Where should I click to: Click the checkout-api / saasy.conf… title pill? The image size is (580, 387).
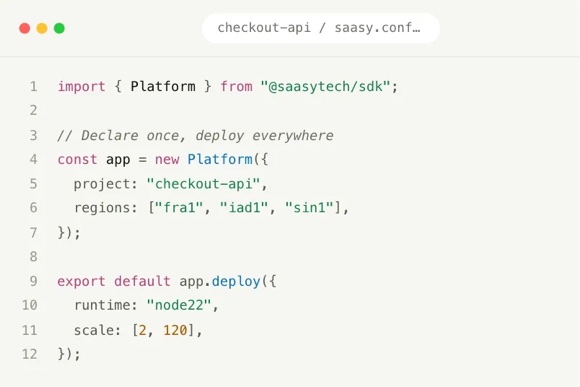pos(320,28)
